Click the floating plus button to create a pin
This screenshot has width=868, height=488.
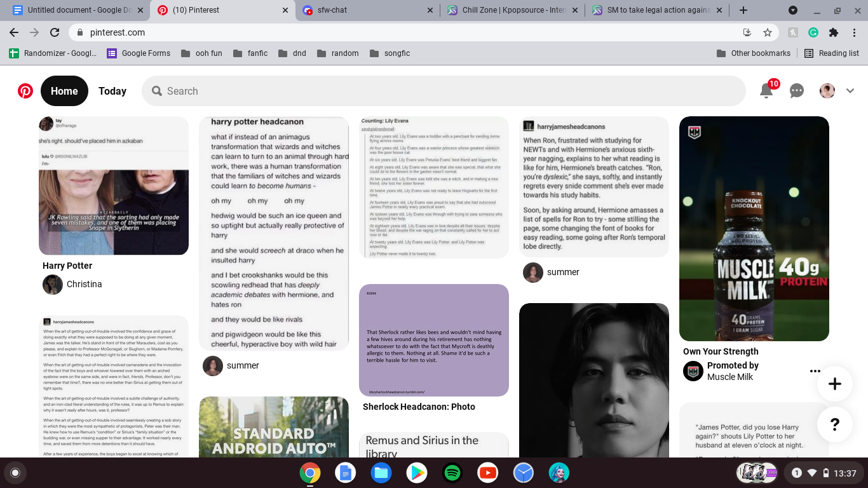click(x=835, y=384)
